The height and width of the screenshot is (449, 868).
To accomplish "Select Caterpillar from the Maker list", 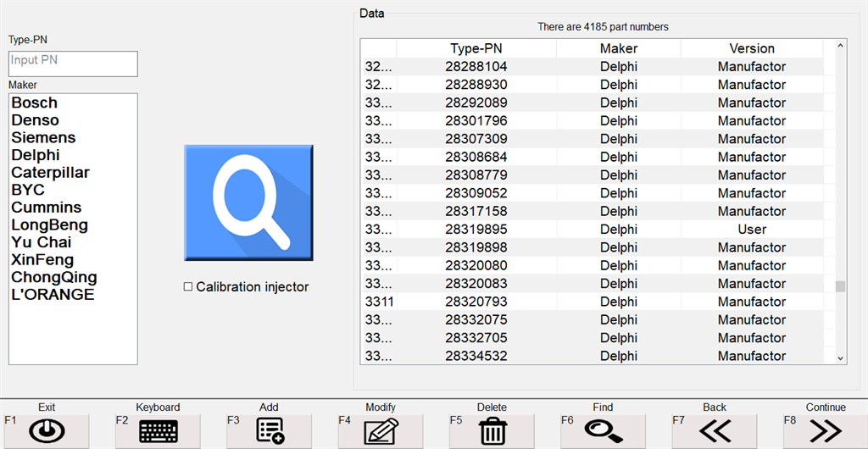I will click(50, 172).
